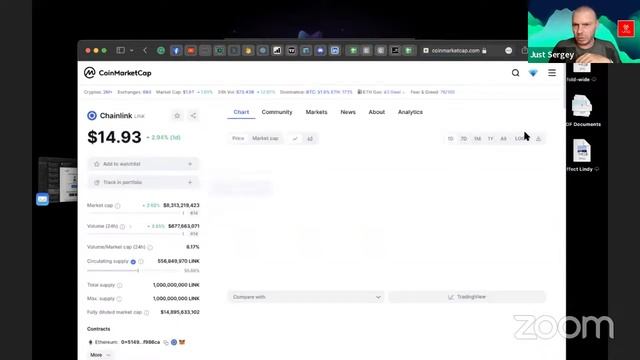Click the CoinMarketCap logo
The width and height of the screenshot is (640, 360).
(x=118, y=73)
